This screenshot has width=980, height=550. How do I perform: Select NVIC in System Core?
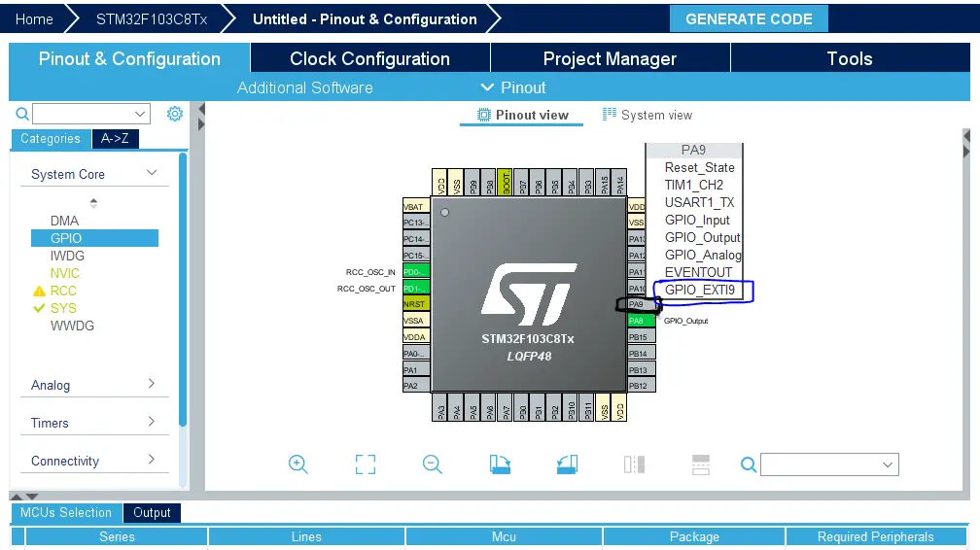[64, 273]
